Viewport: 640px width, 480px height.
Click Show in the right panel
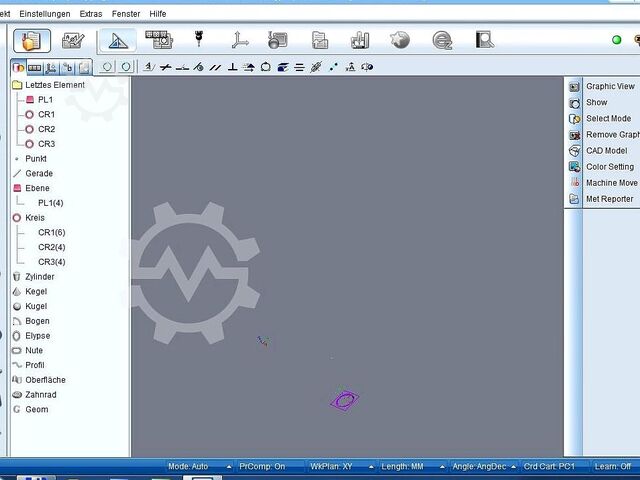pos(596,102)
